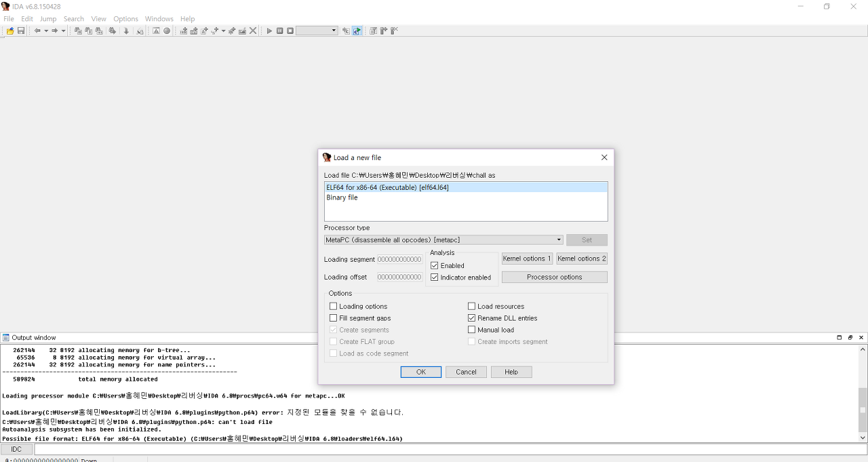Click the last toolbar icon at the far right

click(394, 31)
